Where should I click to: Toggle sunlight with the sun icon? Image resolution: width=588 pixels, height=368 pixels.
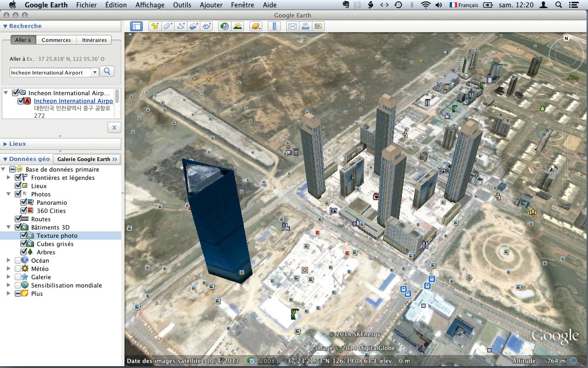[237, 26]
